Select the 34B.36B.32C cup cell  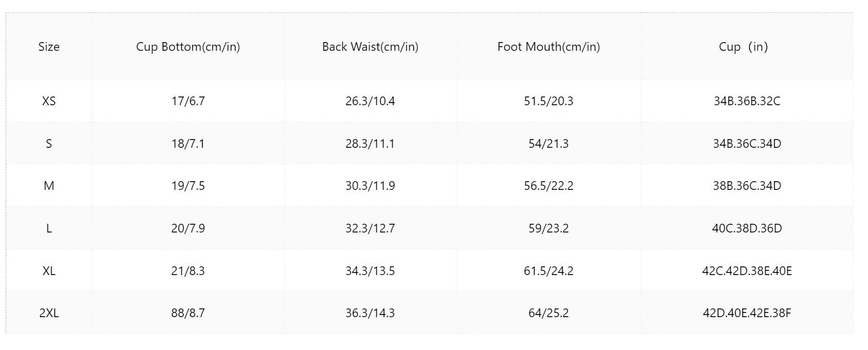pyautogui.click(x=747, y=101)
